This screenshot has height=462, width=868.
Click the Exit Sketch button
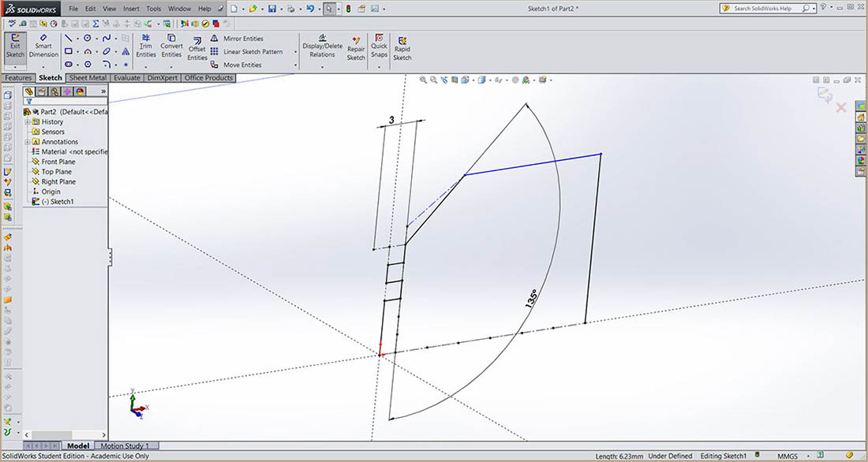[15, 47]
